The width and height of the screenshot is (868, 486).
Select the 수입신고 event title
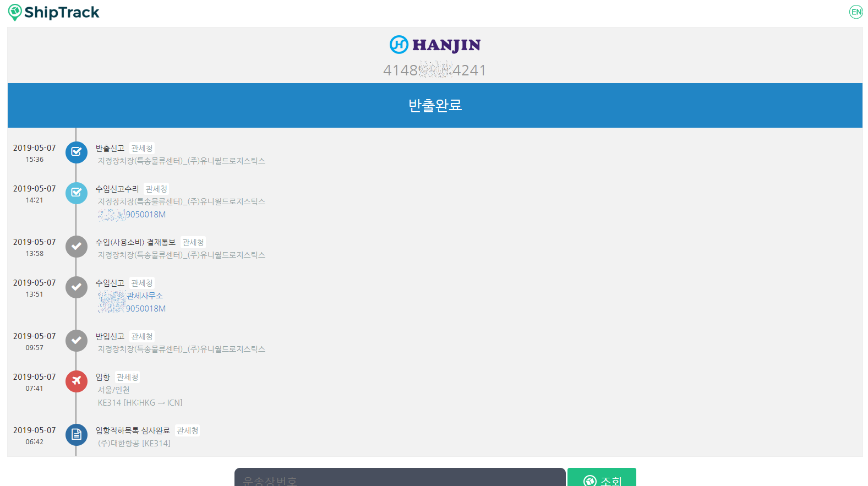(110, 283)
